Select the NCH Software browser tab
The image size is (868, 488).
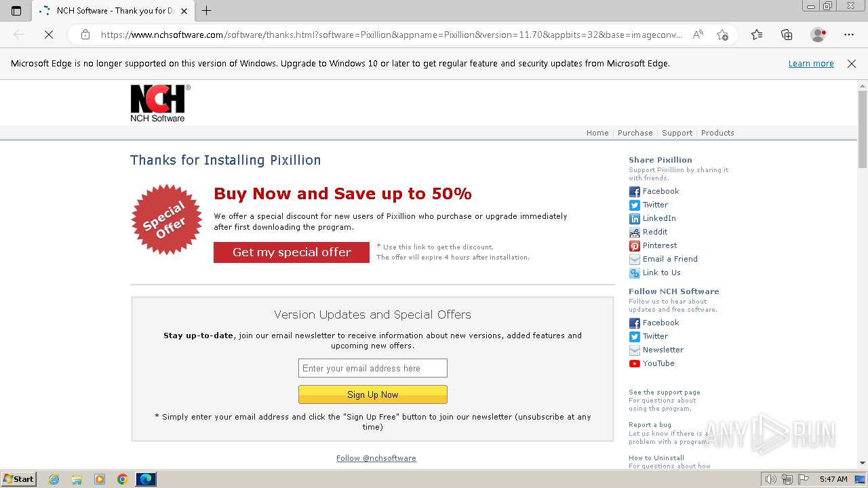pyautogui.click(x=113, y=11)
